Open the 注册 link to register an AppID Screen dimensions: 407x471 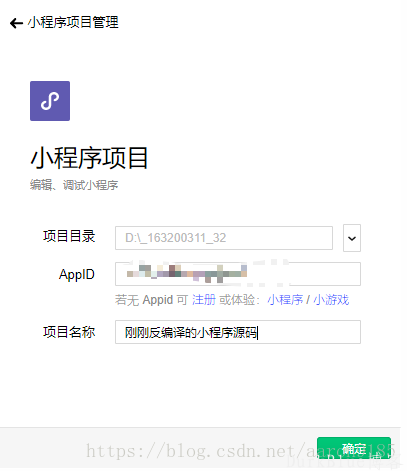pos(204,300)
